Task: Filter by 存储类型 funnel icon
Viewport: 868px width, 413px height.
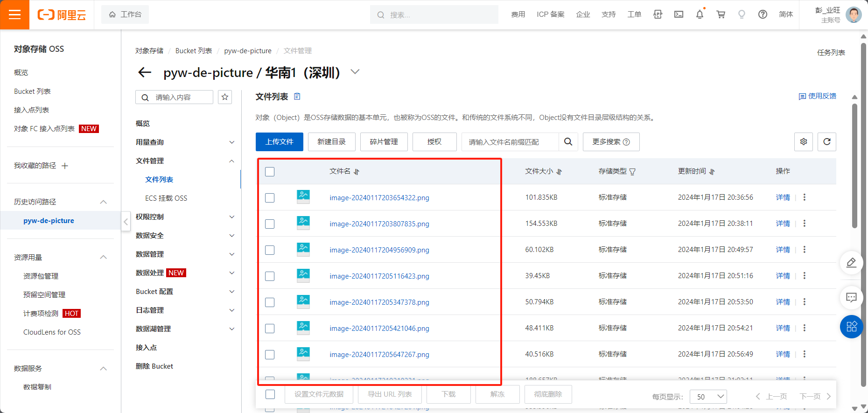Action: coord(632,172)
